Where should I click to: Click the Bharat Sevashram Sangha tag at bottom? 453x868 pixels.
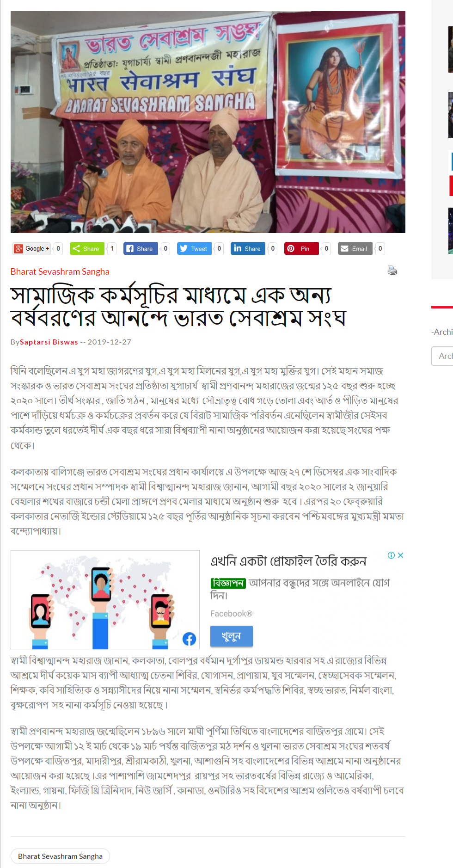coord(60,856)
